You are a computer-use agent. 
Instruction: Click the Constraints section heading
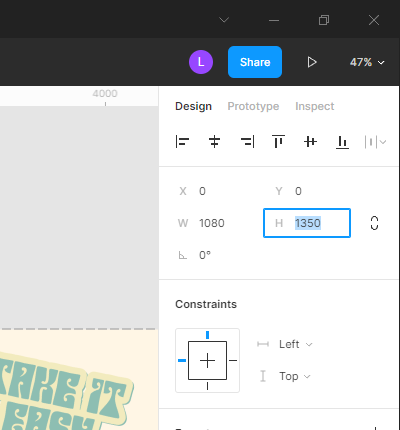click(x=206, y=304)
